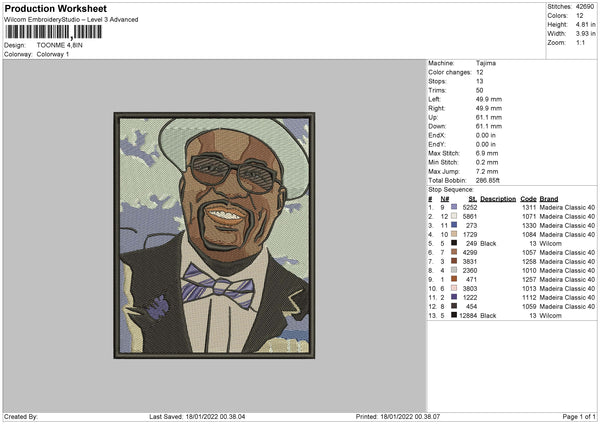Click the "Last Saved" timestamp in footer
600x424 pixels.
(197, 416)
